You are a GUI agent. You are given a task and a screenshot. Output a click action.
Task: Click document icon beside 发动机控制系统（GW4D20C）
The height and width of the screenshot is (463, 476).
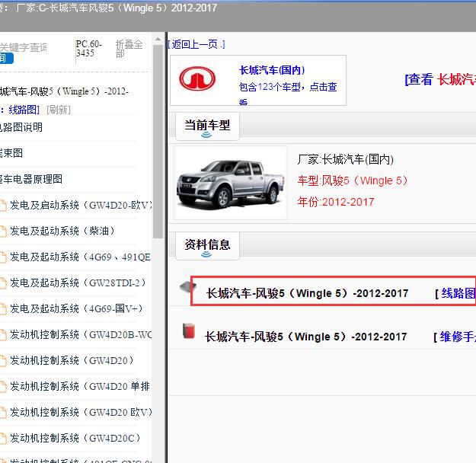tap(3, 438)
